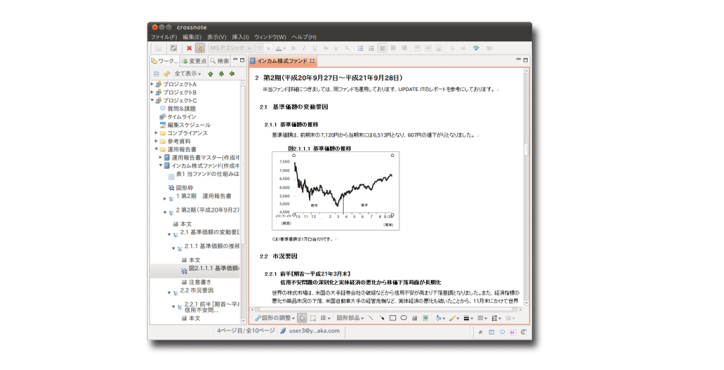
Task: Select center text alignment
Action: click(393, 48)
